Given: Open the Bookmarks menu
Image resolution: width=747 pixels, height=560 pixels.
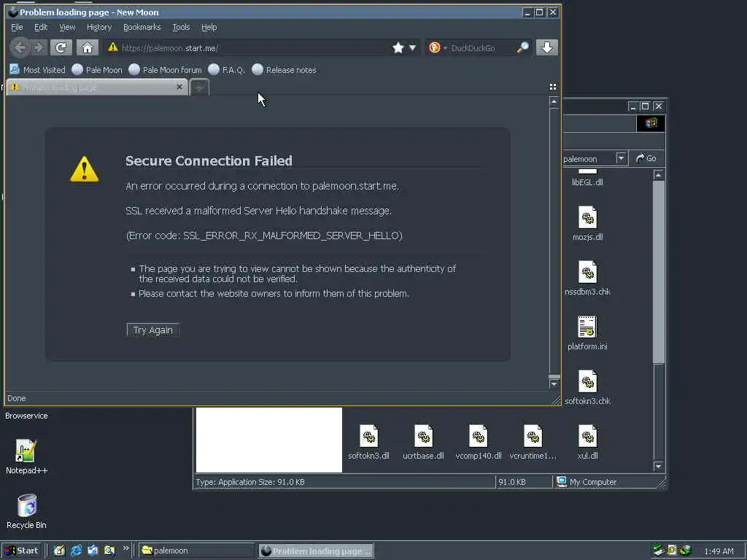Looking at the screenshot, I should [x=142, y=27].
